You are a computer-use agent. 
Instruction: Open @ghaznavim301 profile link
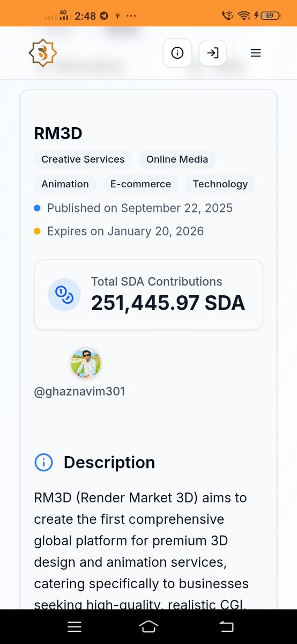(x=80, y=392)
